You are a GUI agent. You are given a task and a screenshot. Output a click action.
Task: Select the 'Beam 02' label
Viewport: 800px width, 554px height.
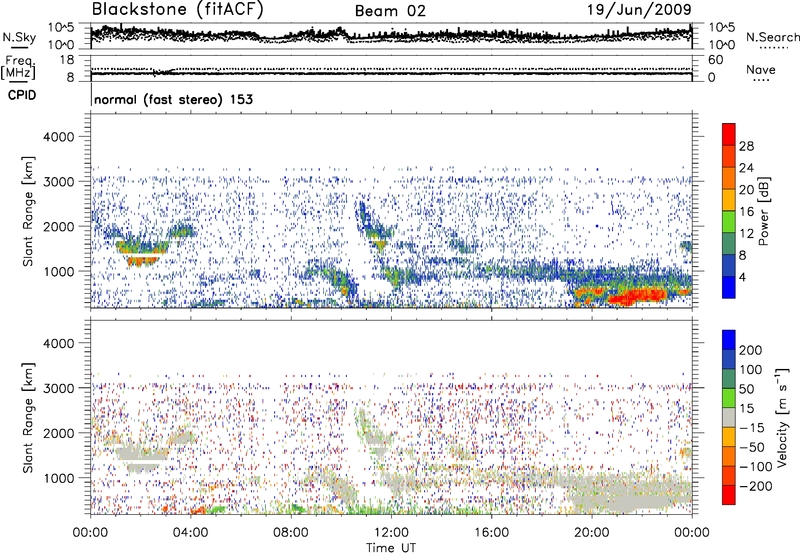tap(390, 11)
